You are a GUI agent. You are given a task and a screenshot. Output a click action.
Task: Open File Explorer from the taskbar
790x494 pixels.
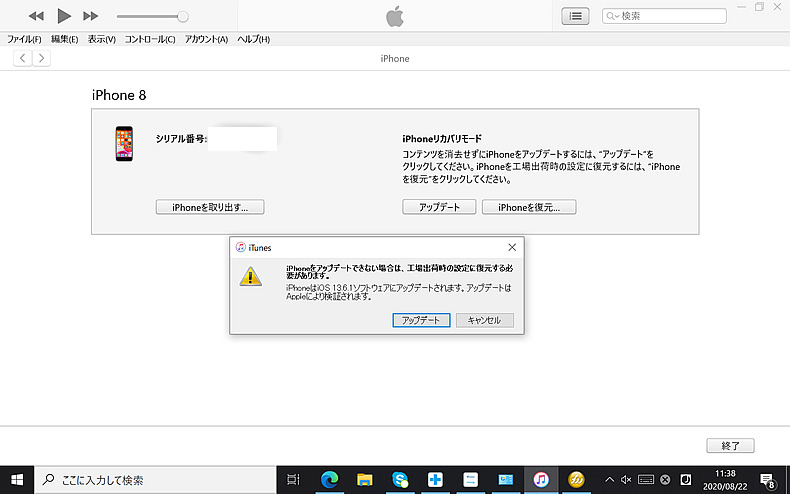tap(364, 479)
